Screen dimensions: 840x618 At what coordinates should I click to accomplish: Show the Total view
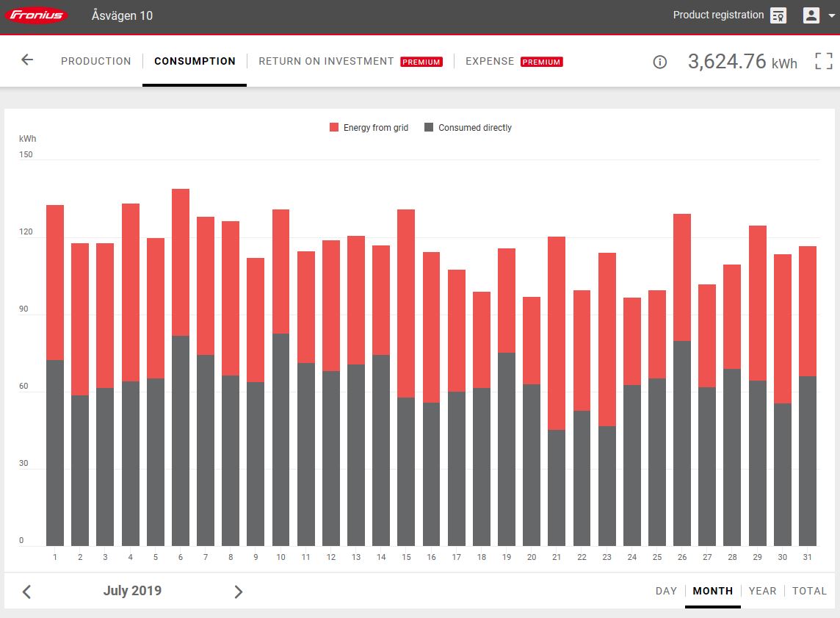click(x=809, y=591)
